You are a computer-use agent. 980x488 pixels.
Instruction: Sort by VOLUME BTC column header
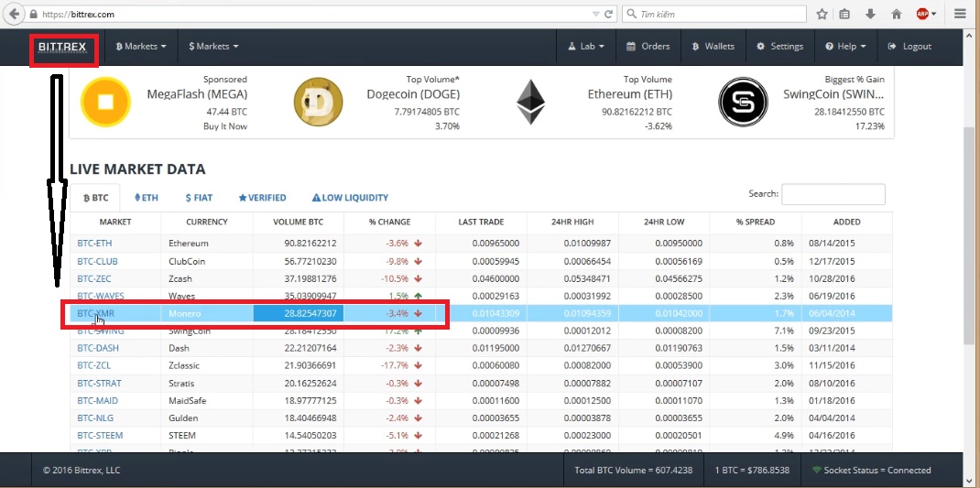click(x=299, y=222)
